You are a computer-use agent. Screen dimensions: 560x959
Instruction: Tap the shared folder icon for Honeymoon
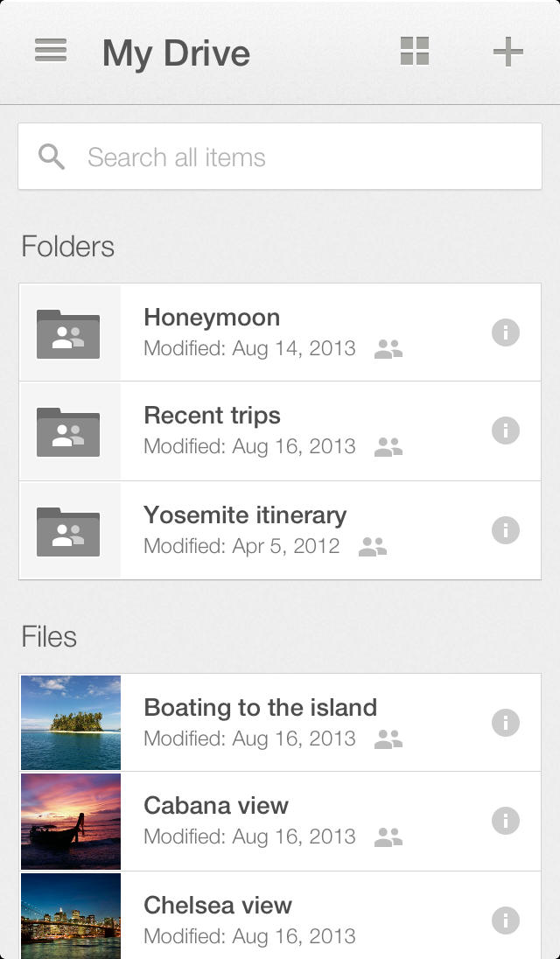(70, 332)
